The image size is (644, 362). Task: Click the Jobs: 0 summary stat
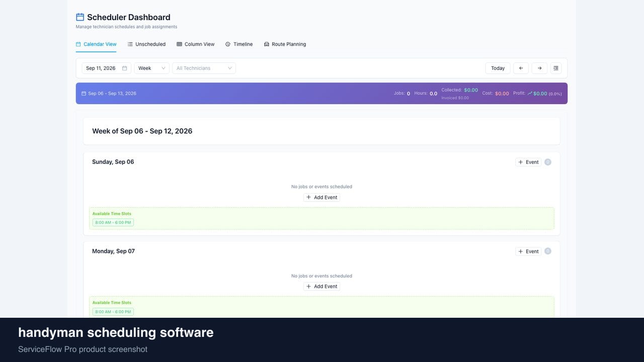point(402,94)
